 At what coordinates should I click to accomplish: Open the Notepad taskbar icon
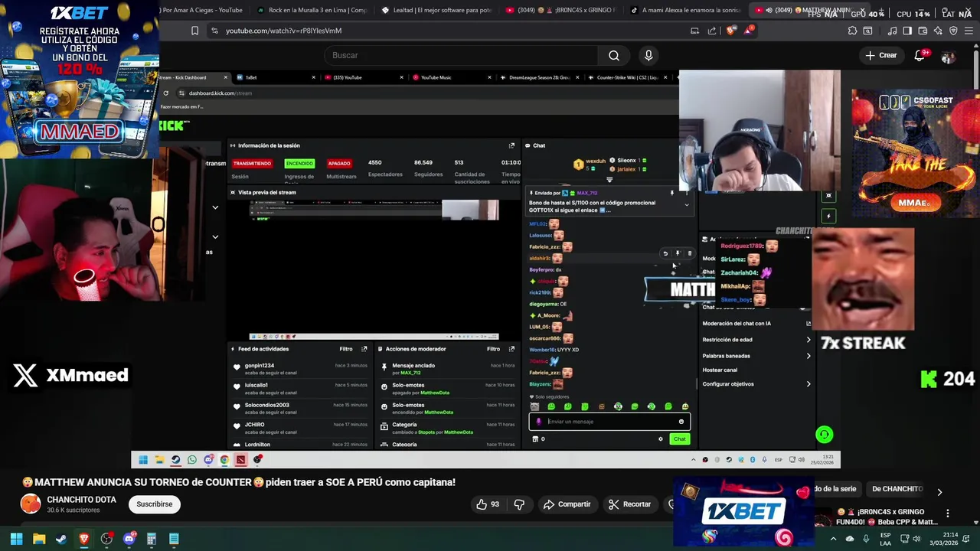(x=174, y=540)
